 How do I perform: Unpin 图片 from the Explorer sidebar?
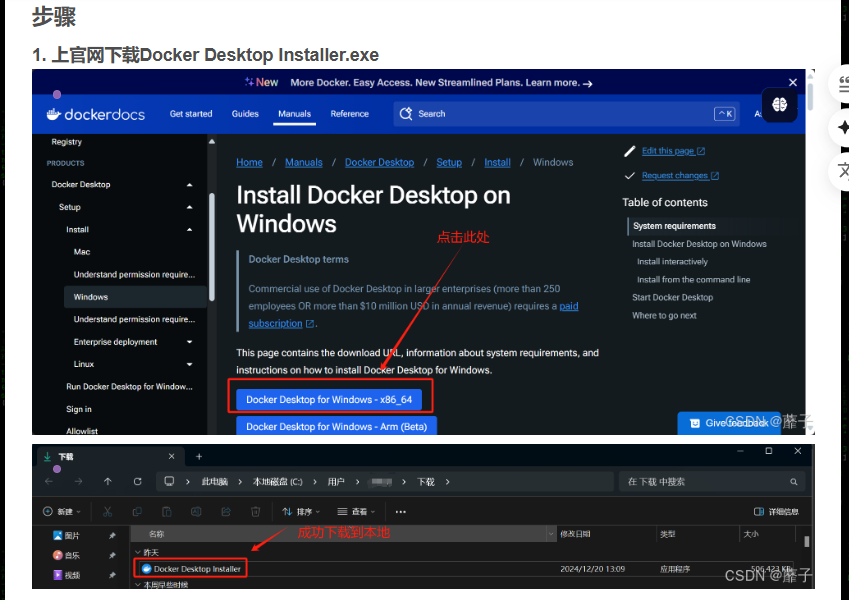click(x=113, y=536)
